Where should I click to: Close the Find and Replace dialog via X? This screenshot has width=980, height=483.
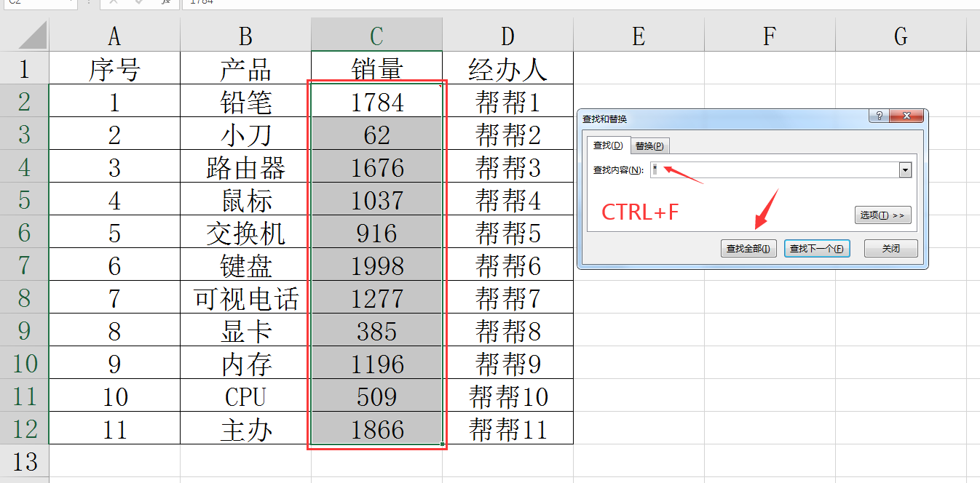[907, 116]
